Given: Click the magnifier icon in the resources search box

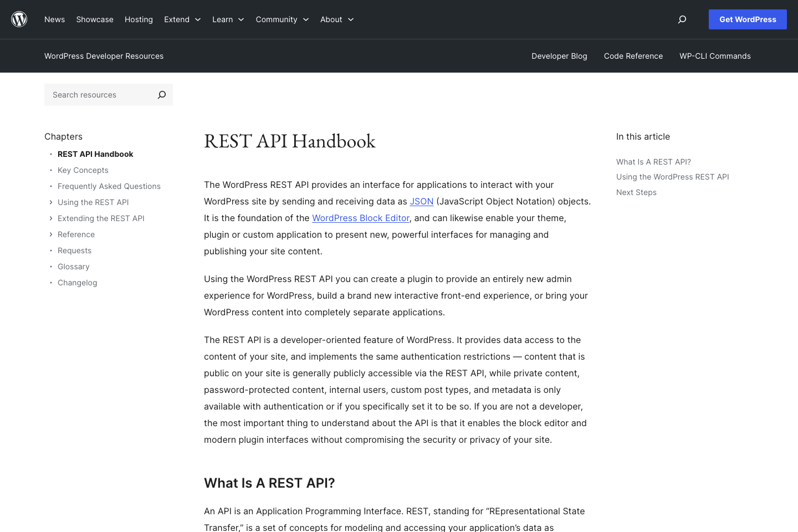Looking at the screenshot, I should coord(161,95).
